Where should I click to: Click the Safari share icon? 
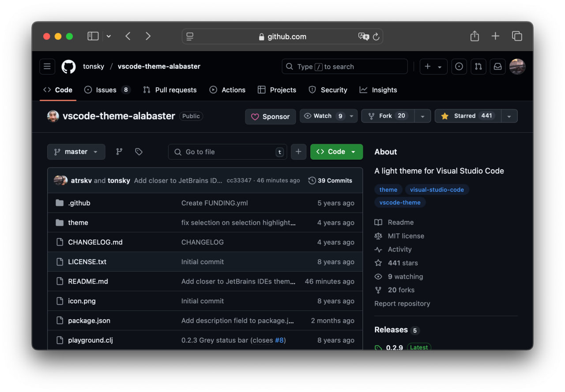[x=475, y=36]
